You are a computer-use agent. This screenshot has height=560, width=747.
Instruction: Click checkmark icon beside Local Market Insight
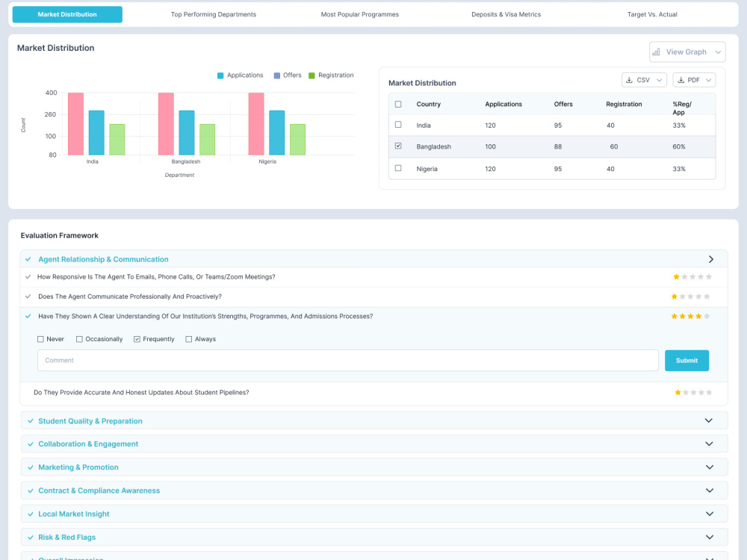(x=31, y=514)
